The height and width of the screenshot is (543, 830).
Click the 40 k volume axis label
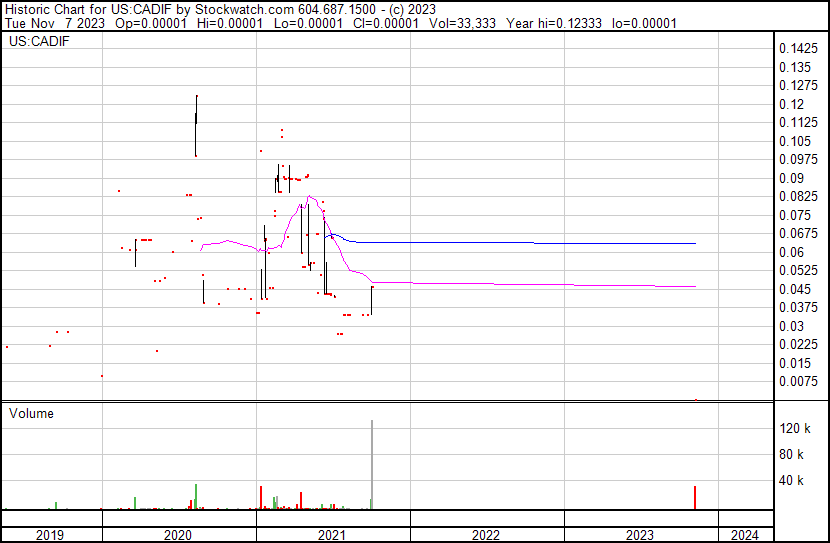click(x=792, y=480)
